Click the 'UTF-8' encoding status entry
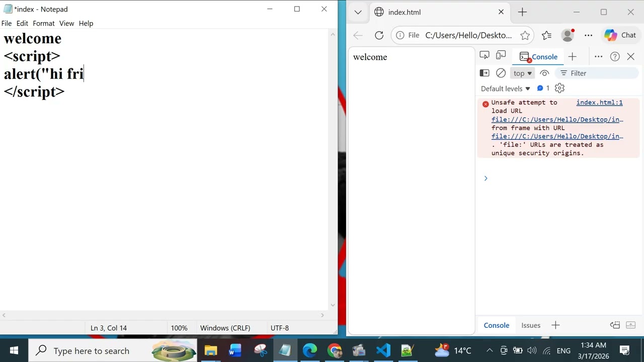Viewport: 644px width, 362px height. (280, 328)
